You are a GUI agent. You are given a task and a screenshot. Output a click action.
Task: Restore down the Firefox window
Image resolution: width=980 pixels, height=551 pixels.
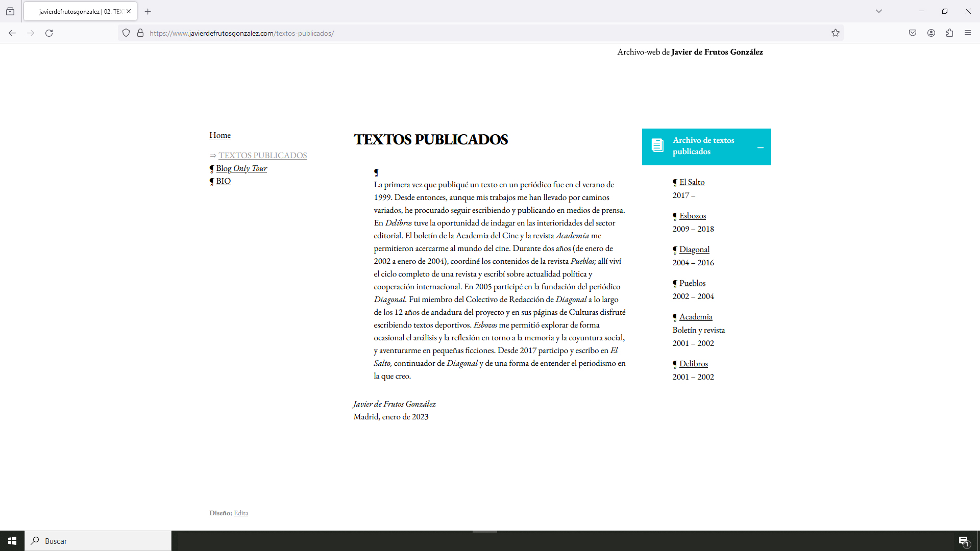(x=945, y=11)
